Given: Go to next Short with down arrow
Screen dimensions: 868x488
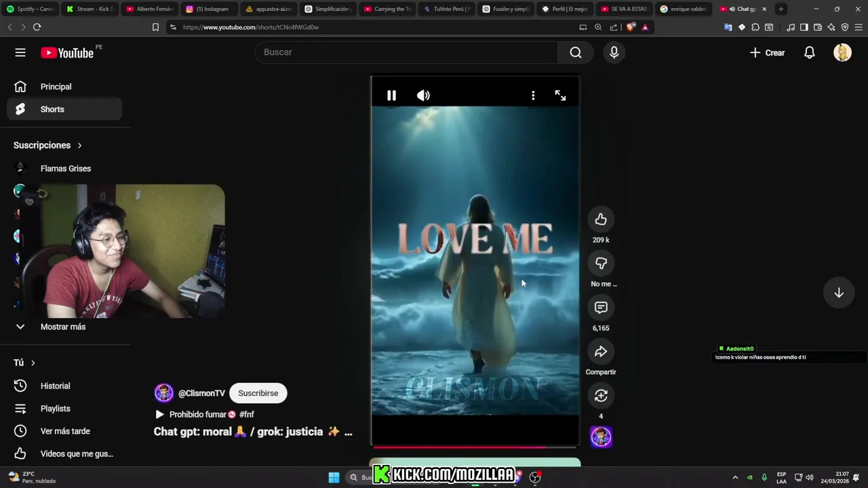Looking at the screenshot, I should tap(839, 293).
